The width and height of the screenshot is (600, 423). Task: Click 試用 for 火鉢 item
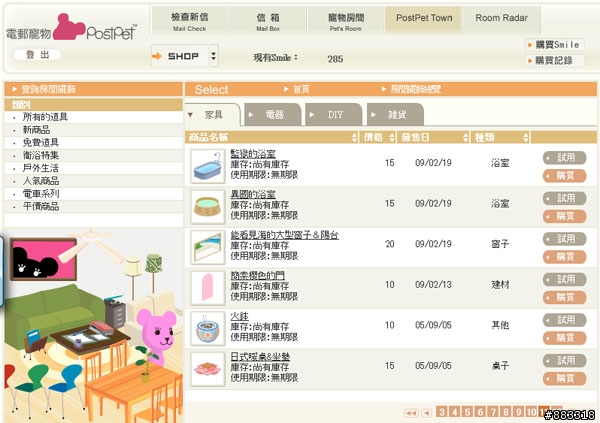coord(564,320)
